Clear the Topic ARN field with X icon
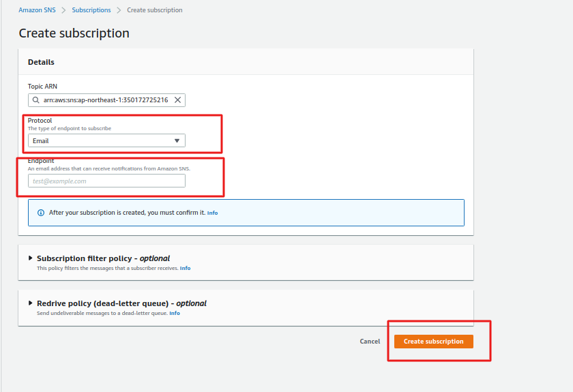The image size is (573, 392). [x=178, y=100]
